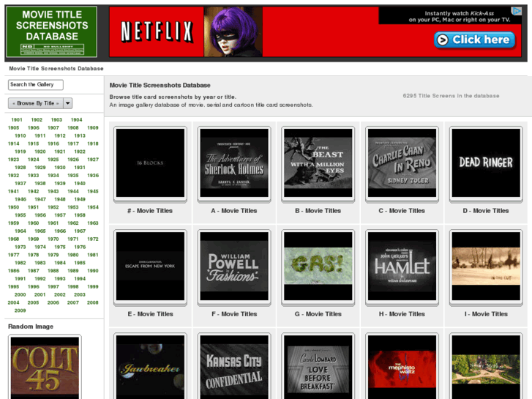Open the Escape From New York thumbnail
Viewport: 532px width, 399px height.
pyautogui.click(x=150, y=266)
